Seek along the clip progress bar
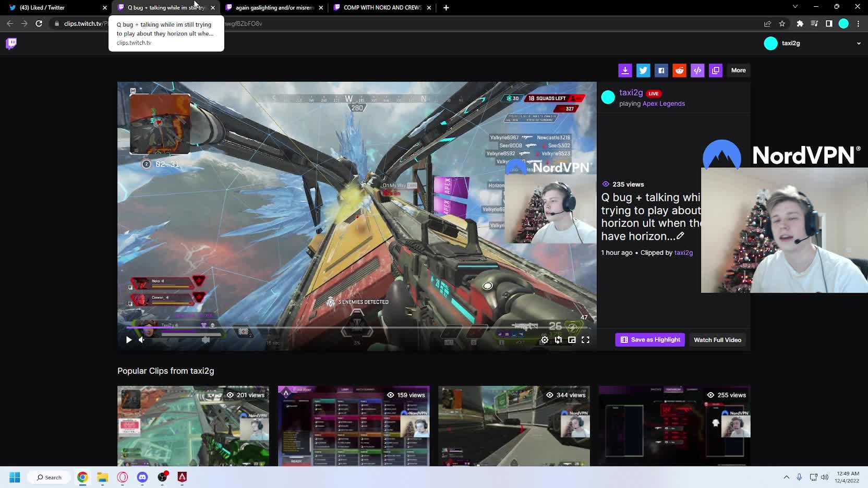The image size is (868, 488). [x=357, y=327]
